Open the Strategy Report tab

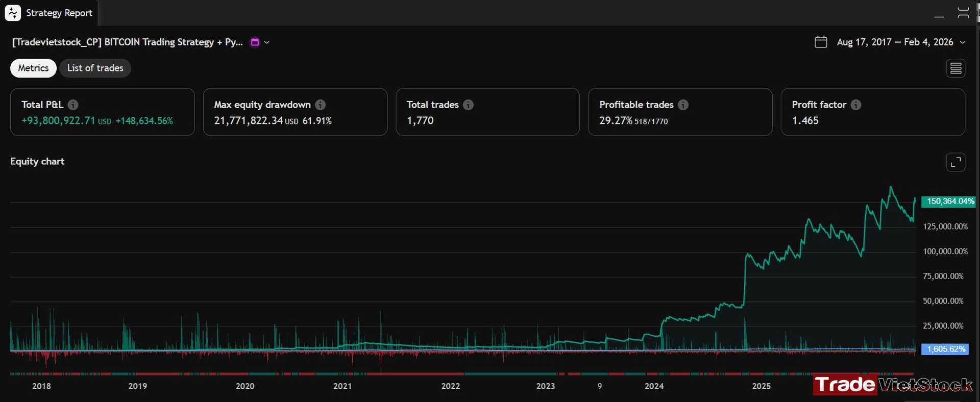pyautogui.click(x=49, y=13)
